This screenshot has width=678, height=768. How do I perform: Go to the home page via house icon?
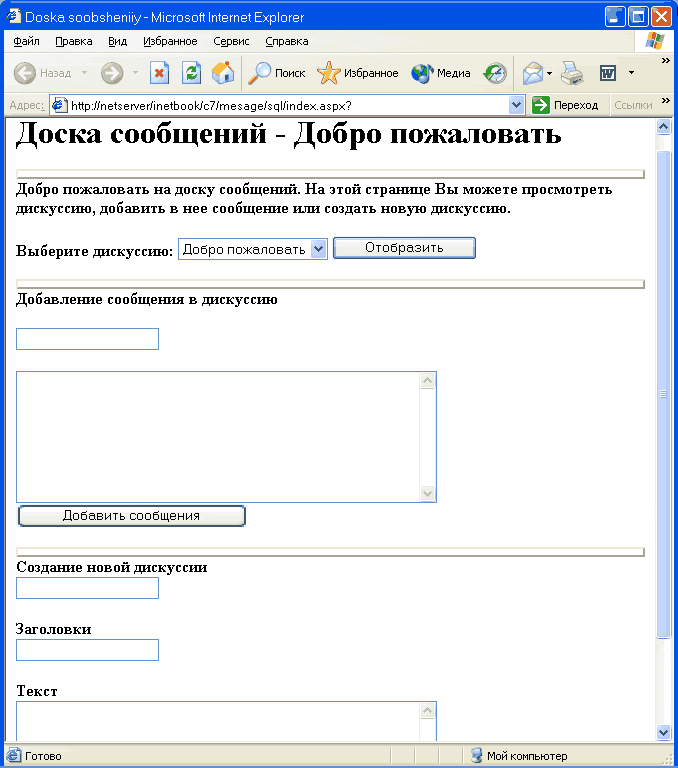(x=223, y=73)
